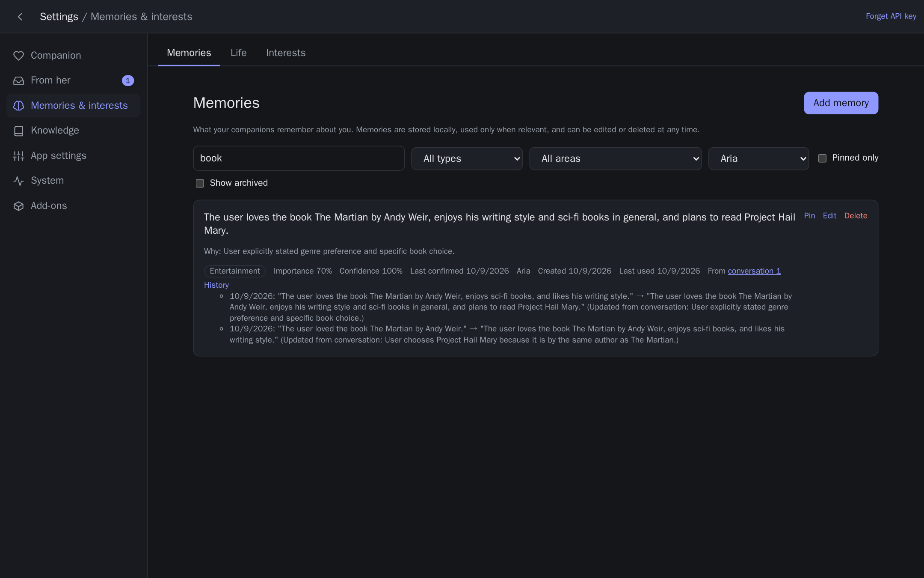Open App settings in the sidebar

click(x=73, y=156)
